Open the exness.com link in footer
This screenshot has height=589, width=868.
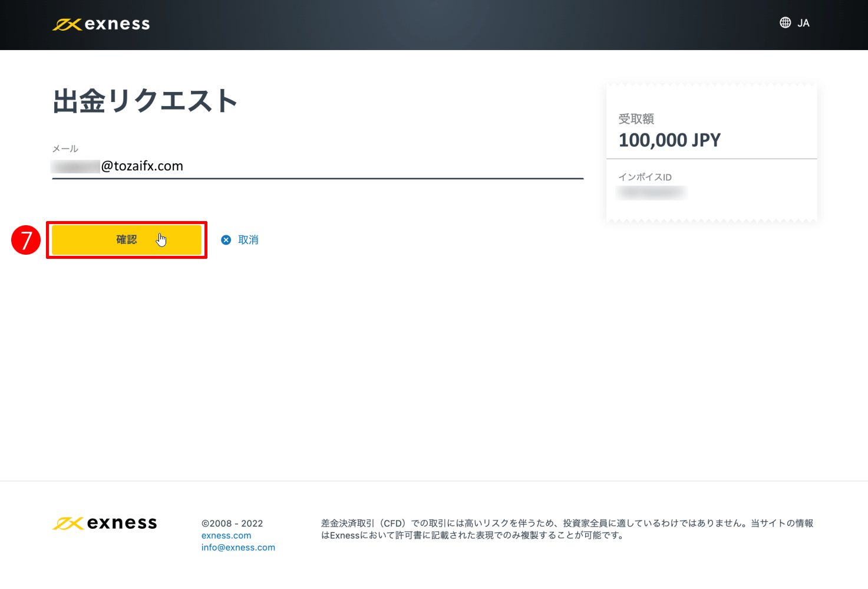pos(226,535)
